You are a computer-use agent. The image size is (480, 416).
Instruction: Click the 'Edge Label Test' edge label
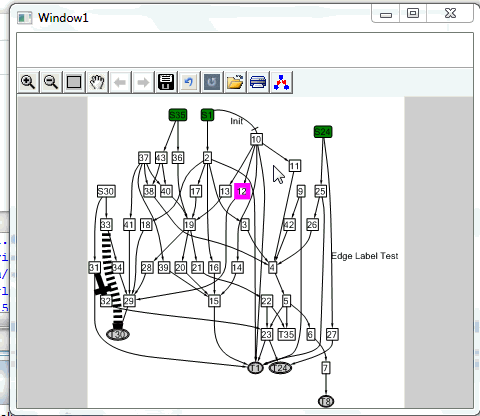pos(365,256)
